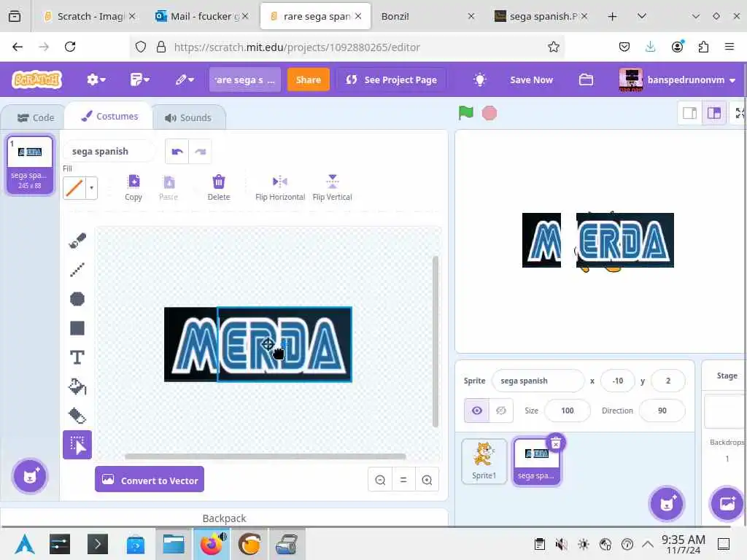Switch to the Sounds tab
The width and height of the screenshot is (747, 560).
[x=188, y=117]
